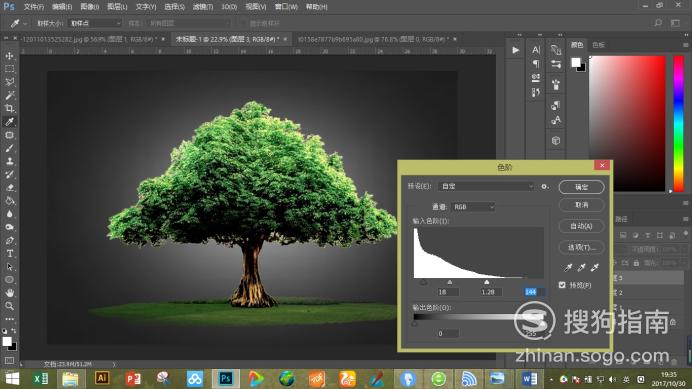The image size is (692, 389).
Task: Select the Magic Wand tool
Action: (9, 95)
